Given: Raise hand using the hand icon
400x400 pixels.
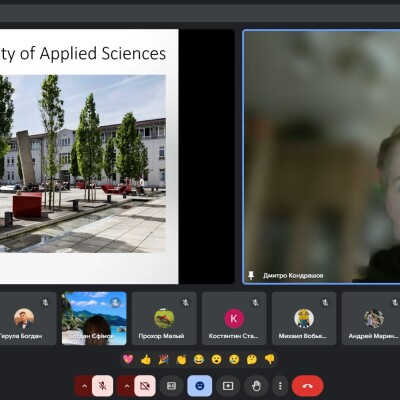Looking at the screenshot, I should click(x=256, y=386).
